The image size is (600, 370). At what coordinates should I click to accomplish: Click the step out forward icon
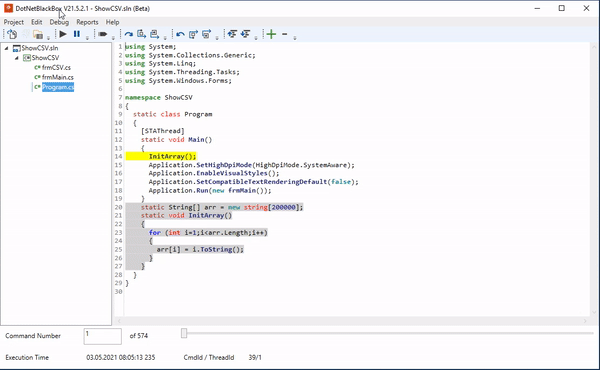pos(155,34)
